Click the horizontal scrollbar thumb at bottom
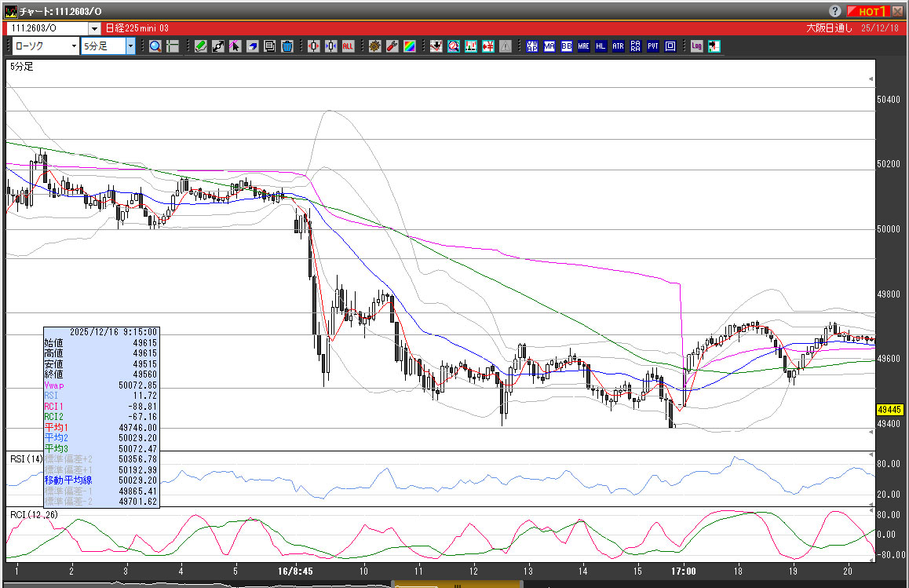The width and height of the screenshot is (909, 588). click(x=457, y=584)
